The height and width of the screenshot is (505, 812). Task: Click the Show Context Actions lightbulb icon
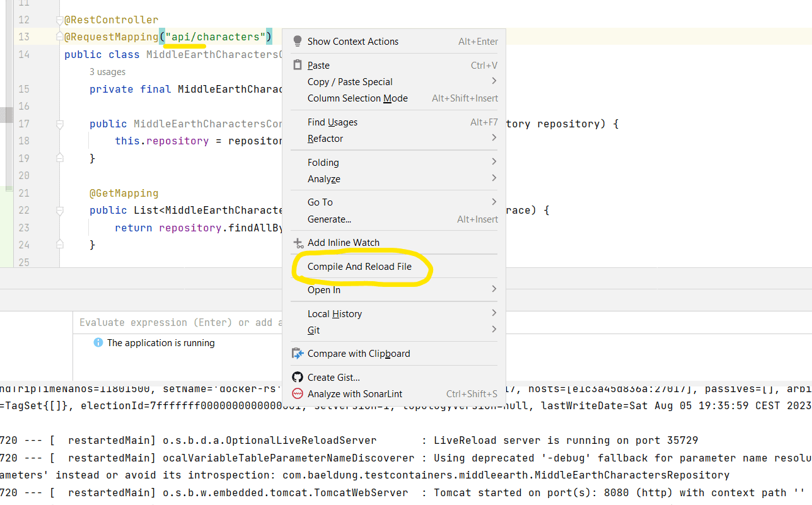tap(297, 41)
